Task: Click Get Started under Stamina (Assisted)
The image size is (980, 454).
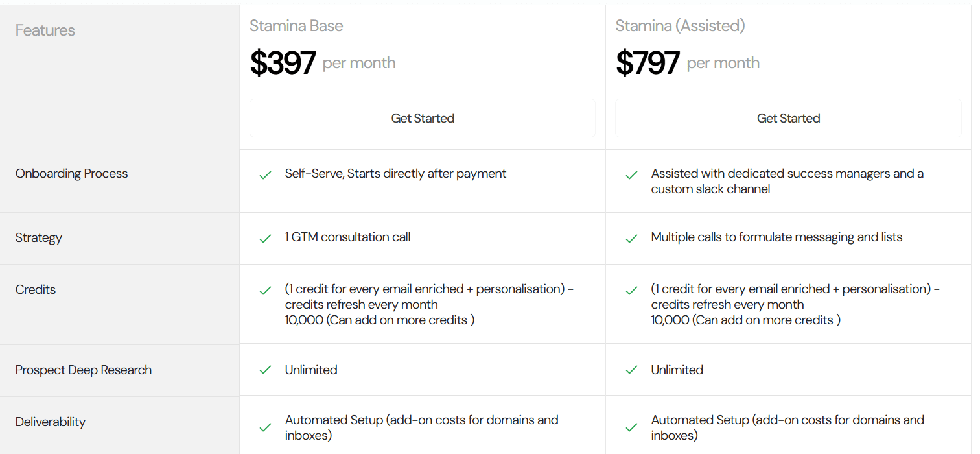Action: coord(788,118)
